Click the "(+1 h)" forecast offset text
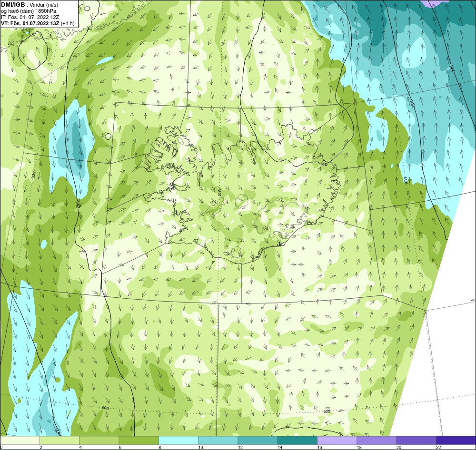The image size is (476, 450). click(68, 23)
